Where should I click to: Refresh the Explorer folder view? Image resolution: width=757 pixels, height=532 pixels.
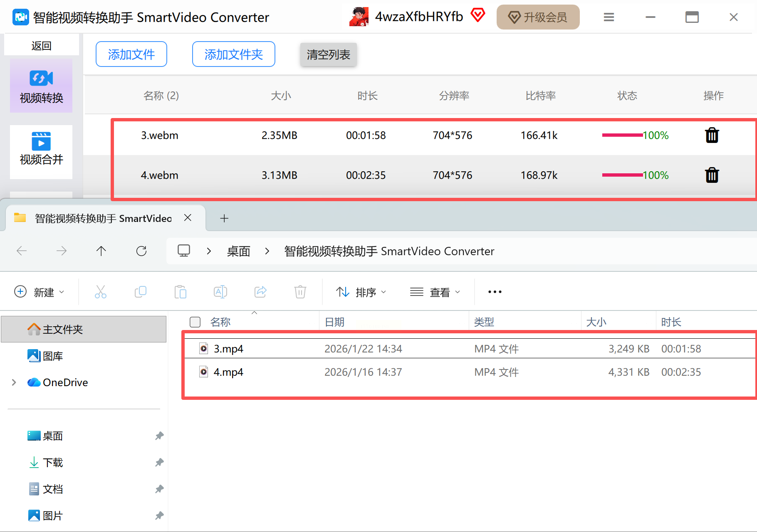[141, 251]
